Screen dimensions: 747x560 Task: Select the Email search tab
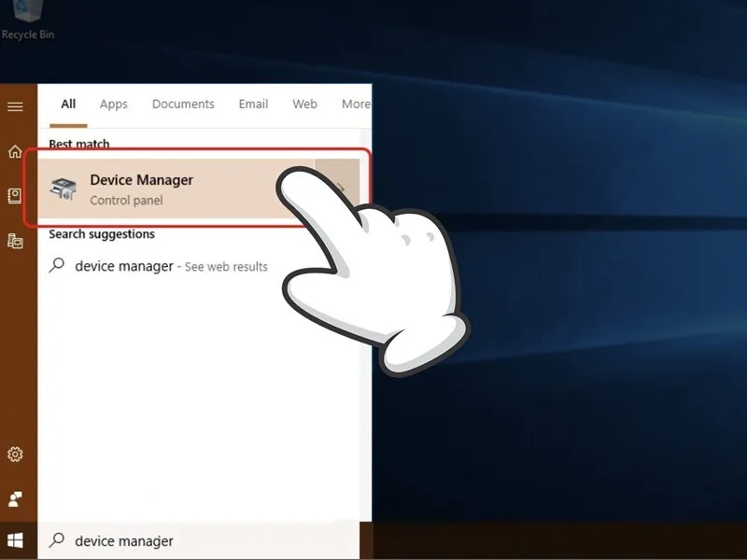[252, 104]
